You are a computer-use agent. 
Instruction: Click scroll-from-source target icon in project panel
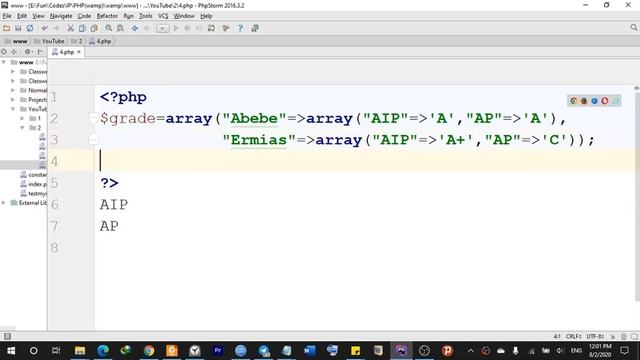tap(4, 51)
